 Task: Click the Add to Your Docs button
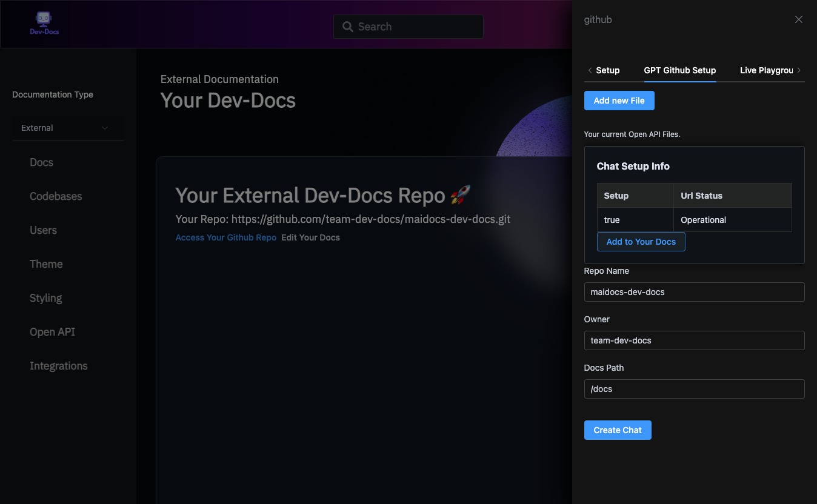(641, 242)
